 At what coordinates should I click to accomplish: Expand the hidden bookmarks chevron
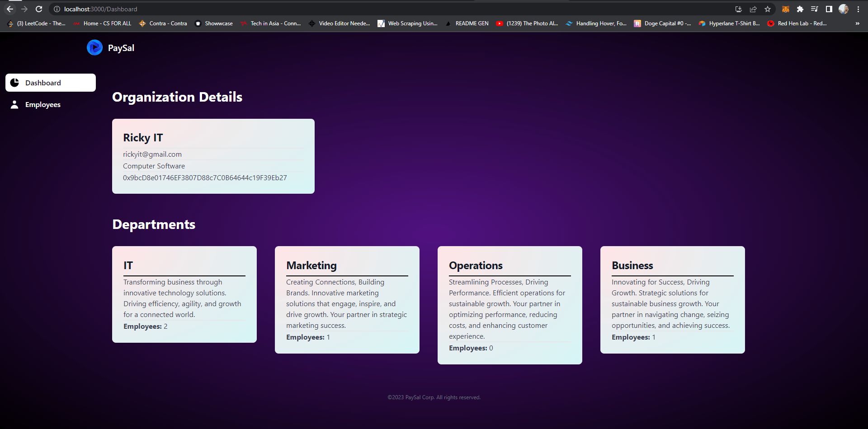pos(858,23)
